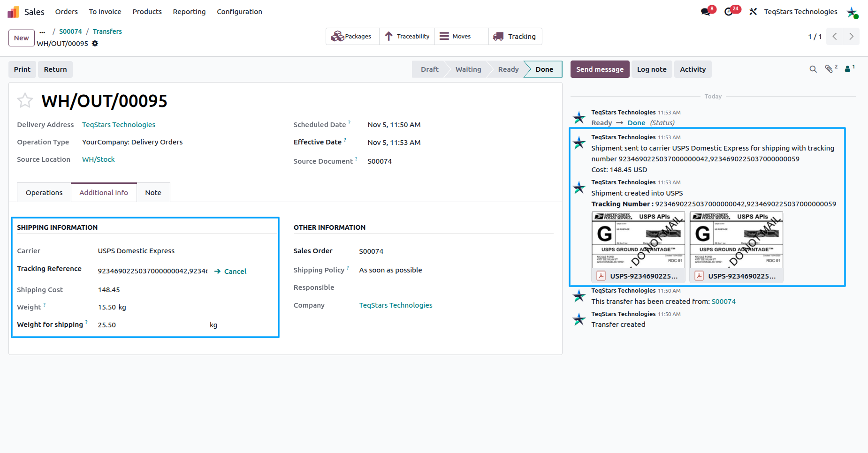Click the Weight value 15.50 kg
Screen dimensions: 868x453
[x=112, y=307]
